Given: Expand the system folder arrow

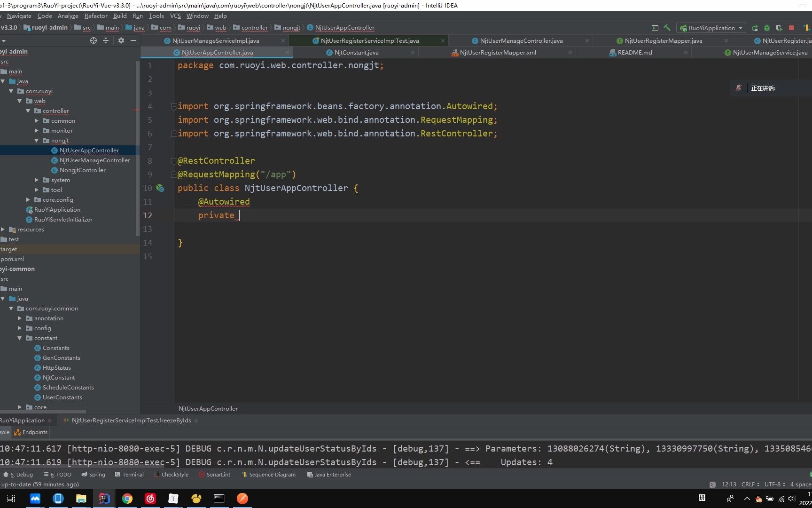Looking at the screenshot, I should (37, 180).
